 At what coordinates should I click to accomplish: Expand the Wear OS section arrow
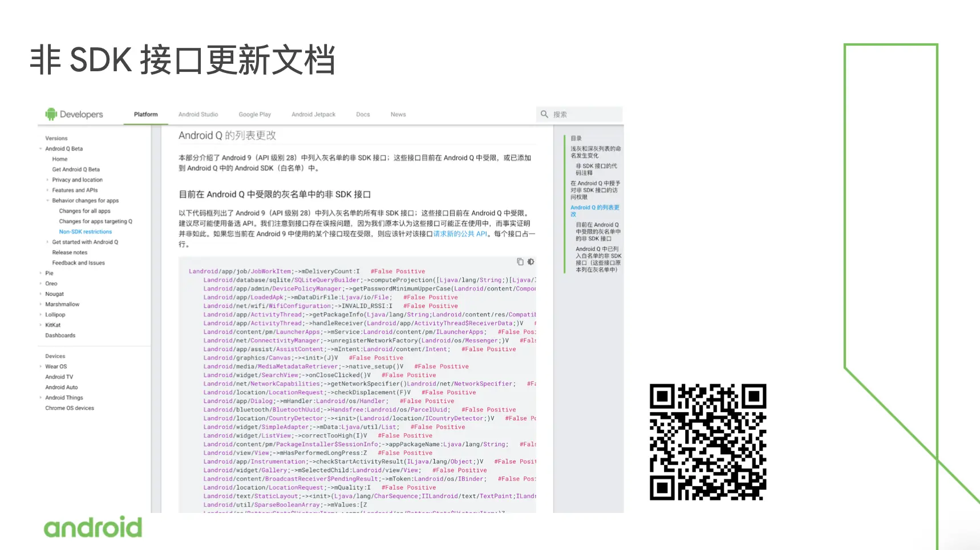[x=41, y=366]
